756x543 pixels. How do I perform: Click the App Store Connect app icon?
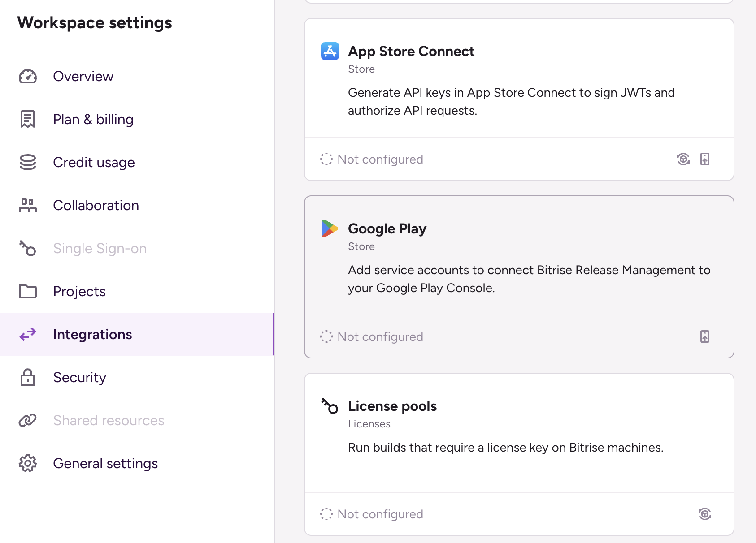pyautogui.click(x=330, y=51)
